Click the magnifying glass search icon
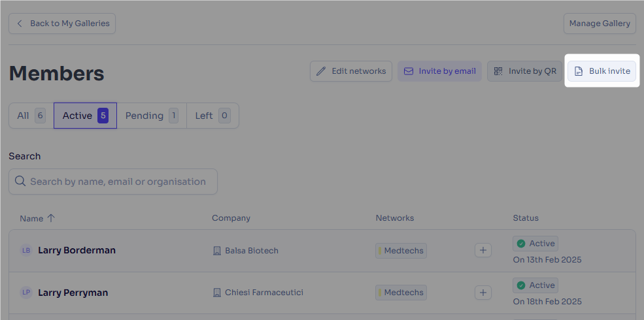This screenshot has width=644, height=320. coord(20,181)
